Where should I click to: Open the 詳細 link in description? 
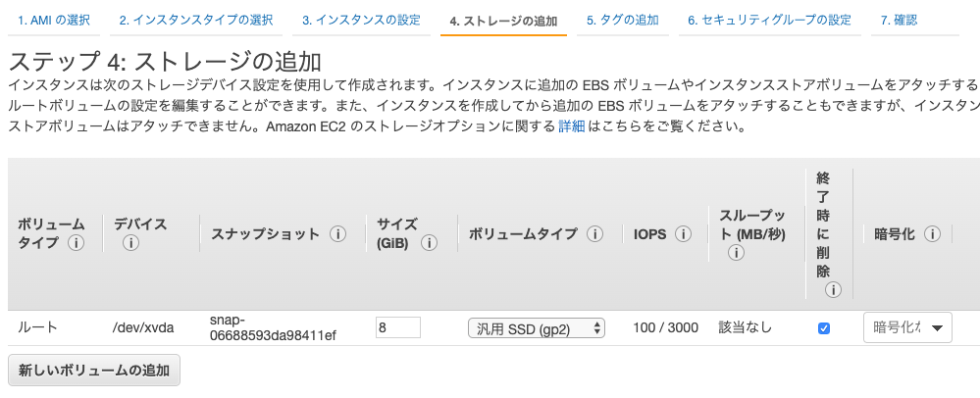(571, 126)
